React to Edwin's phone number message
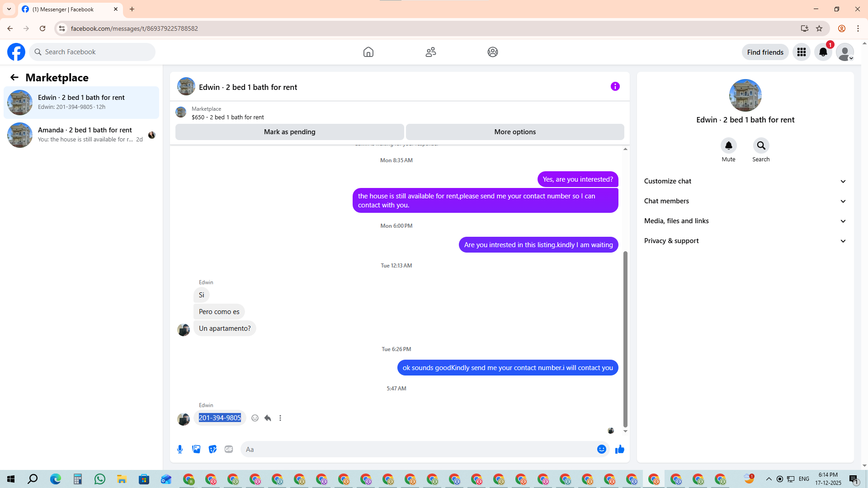 (255, 418)
